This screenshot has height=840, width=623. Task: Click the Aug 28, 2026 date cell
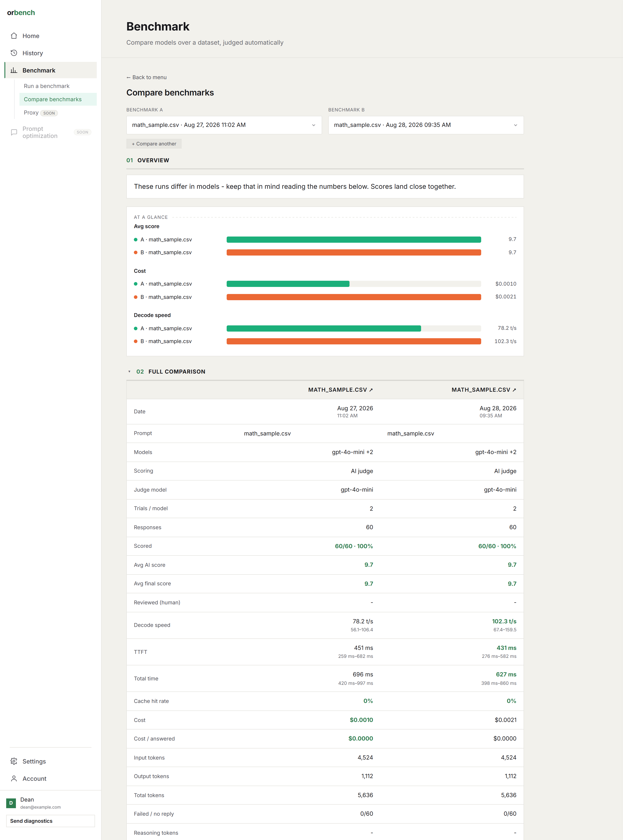tap(498, 411)
